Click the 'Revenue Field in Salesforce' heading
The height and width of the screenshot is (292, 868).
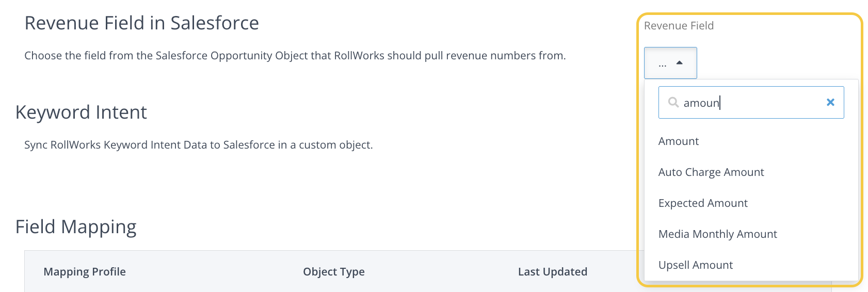[x=141, y=23]
